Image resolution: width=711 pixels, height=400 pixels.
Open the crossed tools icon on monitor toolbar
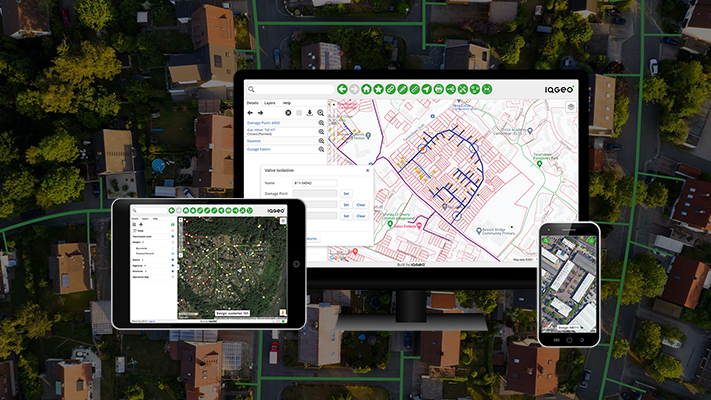(463, 89)
